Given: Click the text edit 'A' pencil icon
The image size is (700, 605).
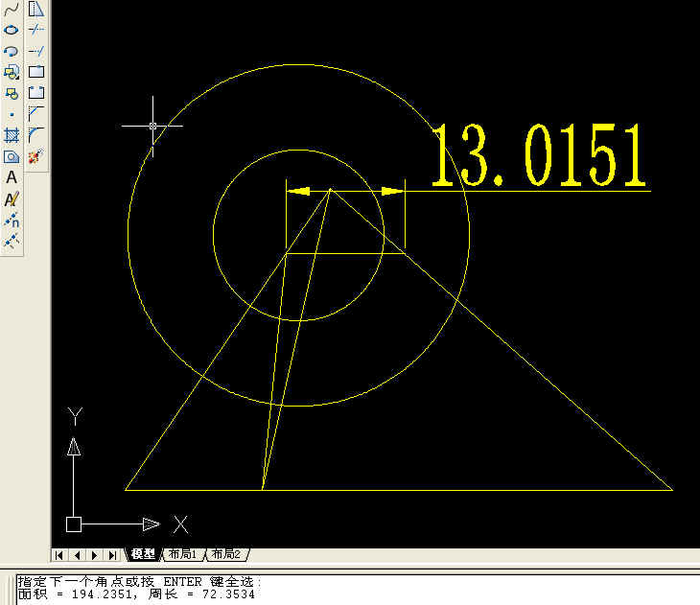Looking at the screenshot, I should click(x=12, y=199).
